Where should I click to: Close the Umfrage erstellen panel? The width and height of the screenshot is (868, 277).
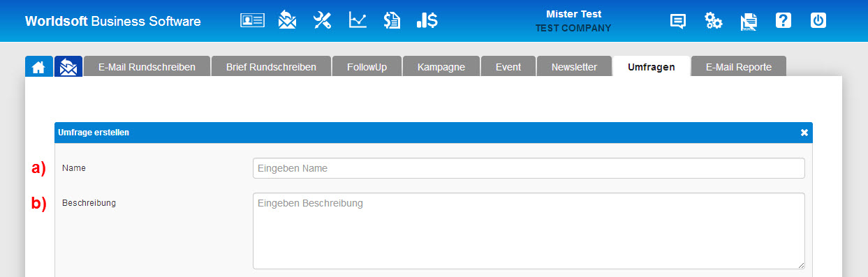click(x=804, y=132)
